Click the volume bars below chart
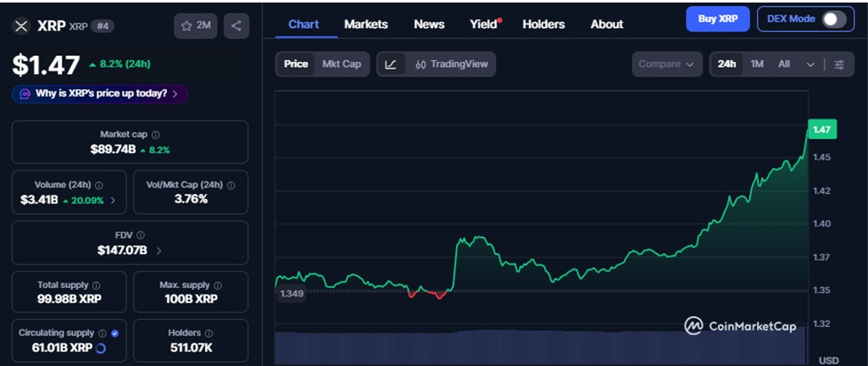Viewport: 868px width, 366px height. (x=542, y=347)
